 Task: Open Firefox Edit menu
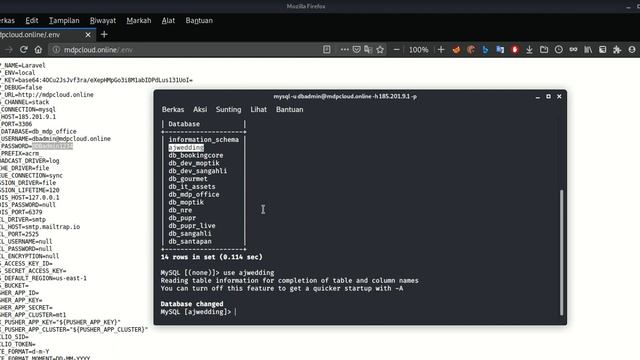point(31,20)
